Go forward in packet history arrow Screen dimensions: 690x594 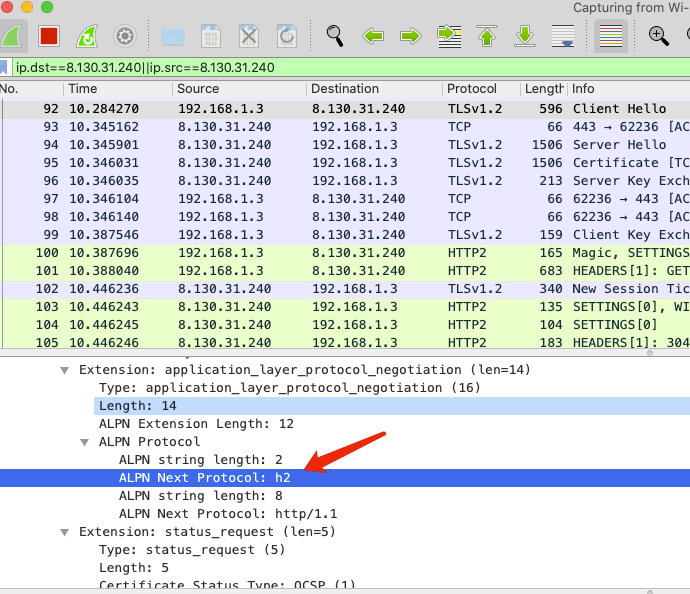[411, 36]
